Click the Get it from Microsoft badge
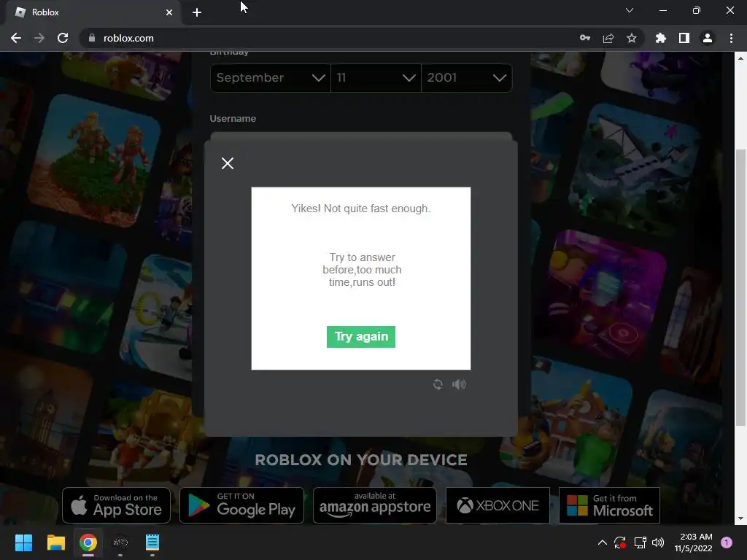This screenshot has height=560, width=747. pos(609,505)
